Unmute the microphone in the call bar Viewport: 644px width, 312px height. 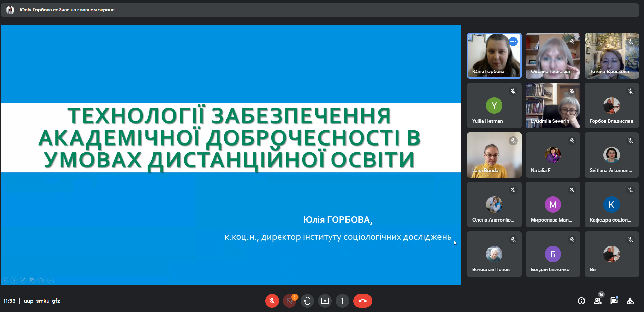[x=272, y=301]
